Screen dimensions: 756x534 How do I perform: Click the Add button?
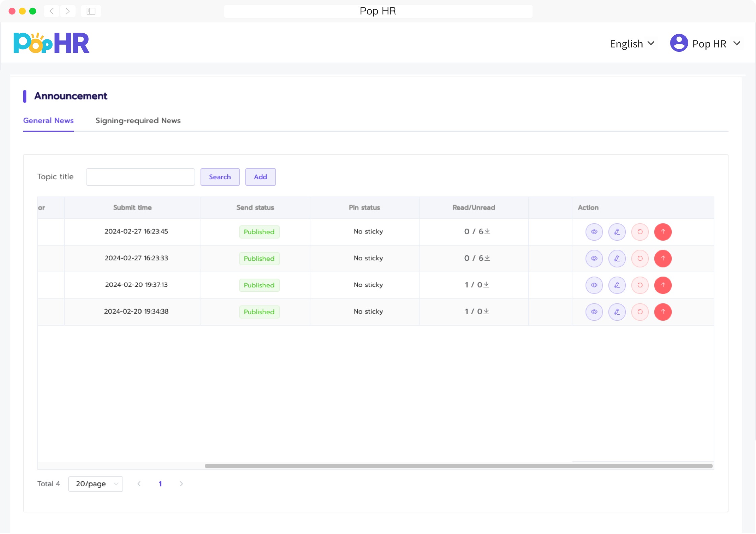coord(260,177)
